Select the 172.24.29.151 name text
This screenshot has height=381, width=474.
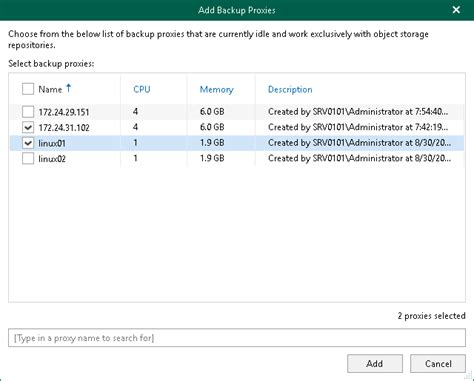[64, 112]
